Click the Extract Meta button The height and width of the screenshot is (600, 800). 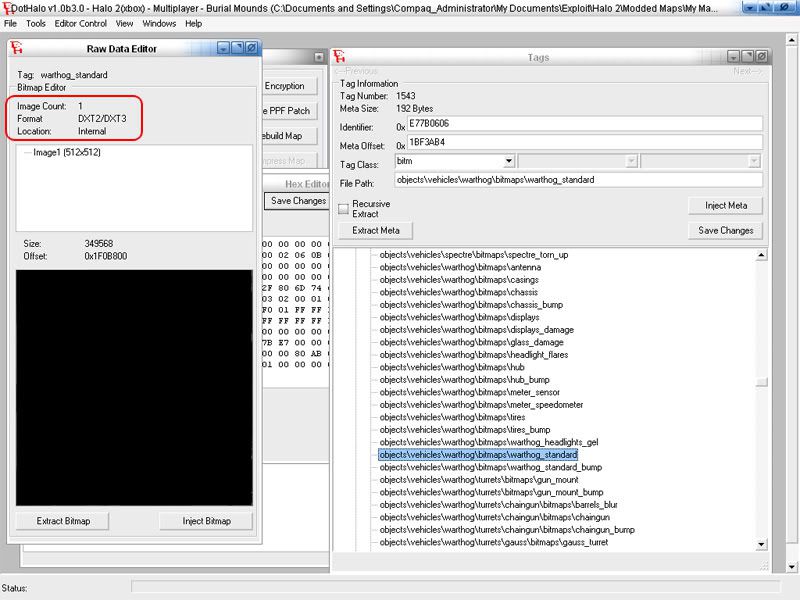376,231
